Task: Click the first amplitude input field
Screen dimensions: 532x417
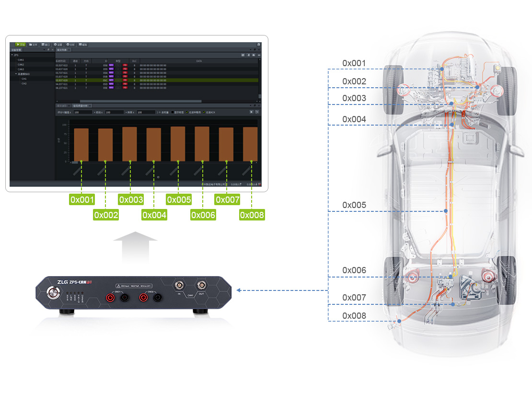Action: (82, 112)
